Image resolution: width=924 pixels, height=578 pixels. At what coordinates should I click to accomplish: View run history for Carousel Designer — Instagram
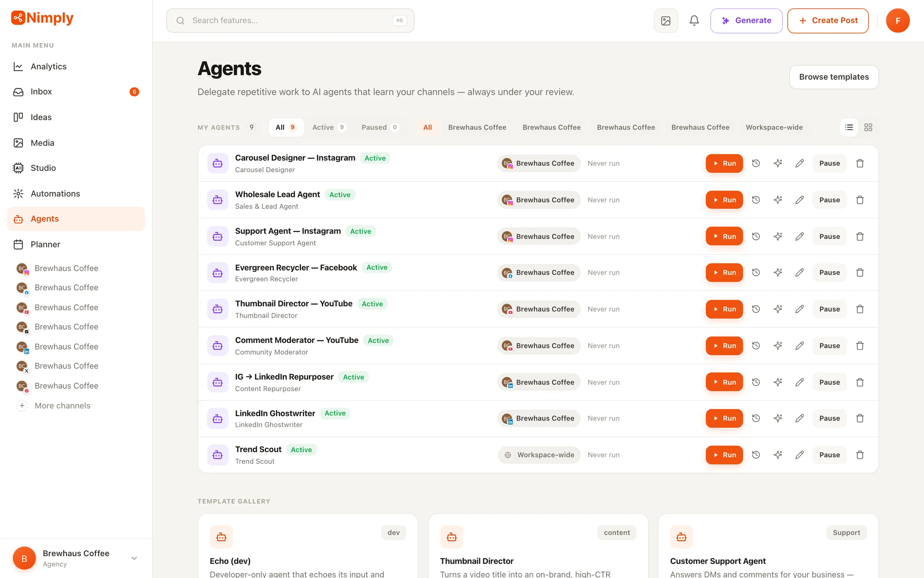756,163
